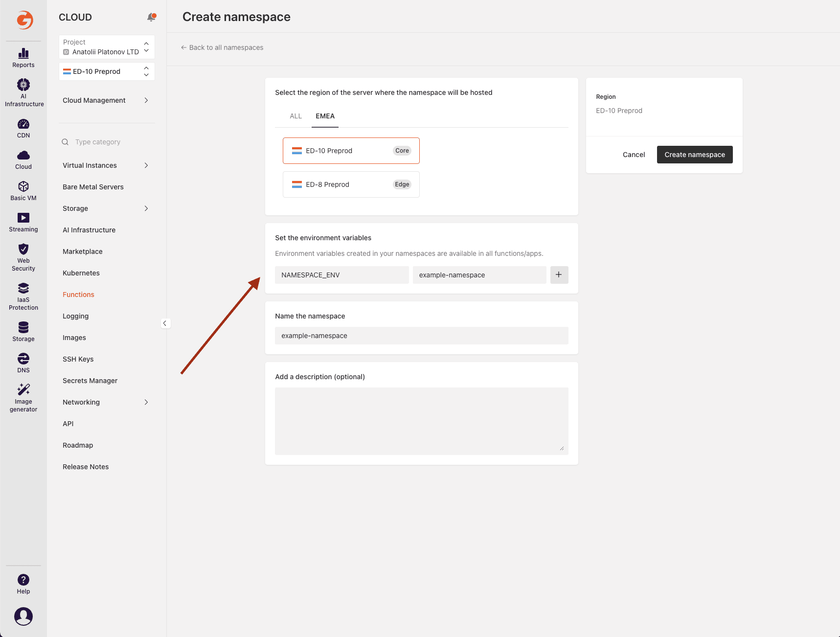This screenshot has height=637, width=840.
Task: Select ED-10 Preprod Core region card
Action: tap(351, 151)
